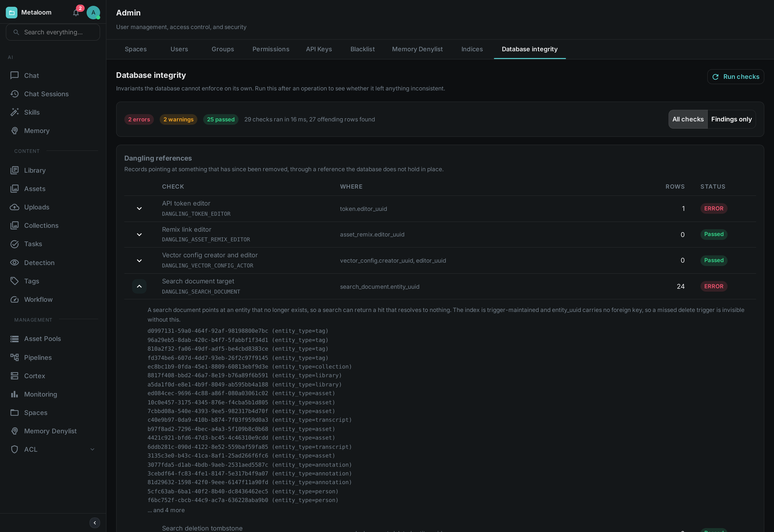Expand the ACL submenu chevron

pyautogui.click(x=92, y=449)
